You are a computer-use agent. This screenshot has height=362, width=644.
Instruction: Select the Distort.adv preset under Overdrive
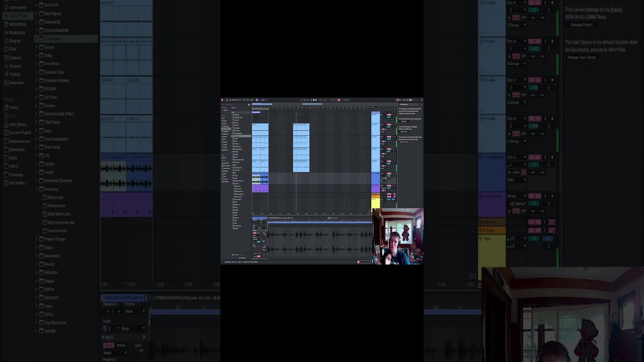(x=237, y=186)
